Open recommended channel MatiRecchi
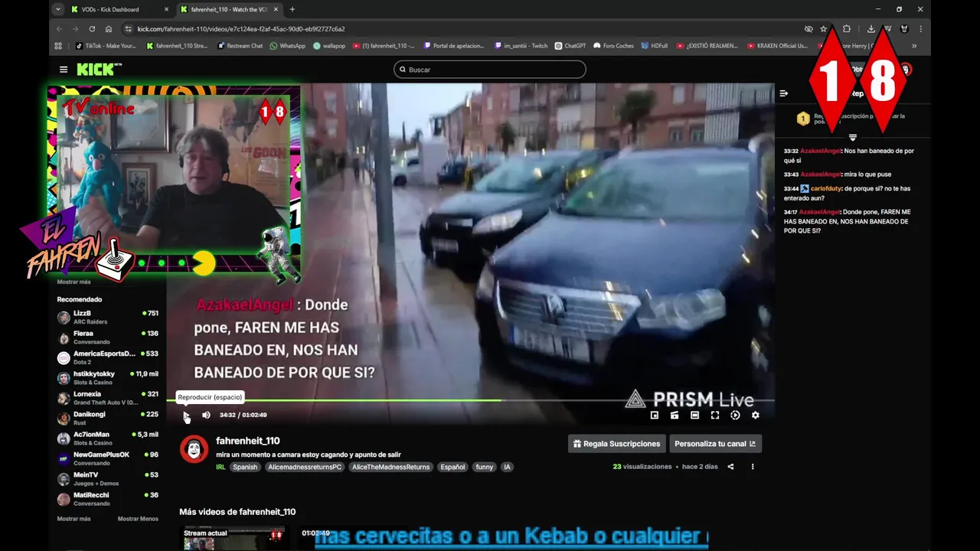The height and width of the screenshot is (551, 980). tap(108, 499)
